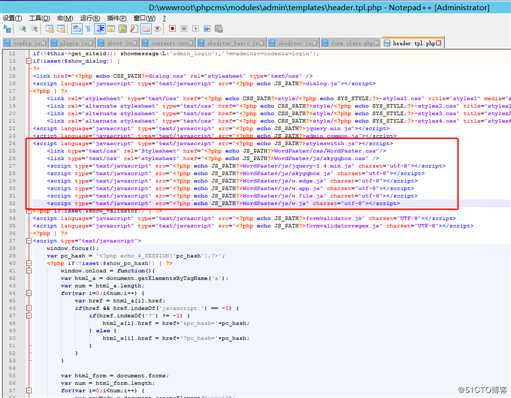Screen dimensions: 511x398
Task: Open the ? help menu
Action: [x=164, y=18]
